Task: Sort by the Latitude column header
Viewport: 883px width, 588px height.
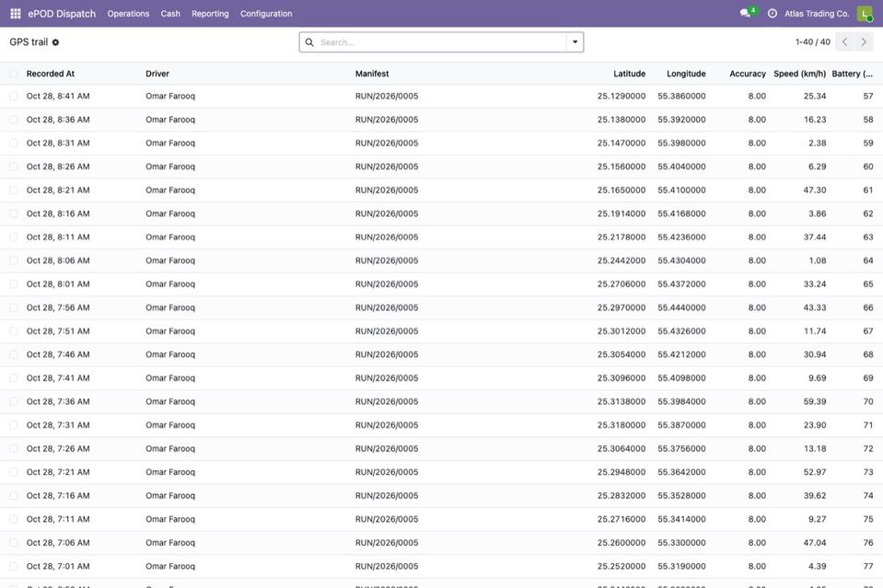Action: coord(629,74)
